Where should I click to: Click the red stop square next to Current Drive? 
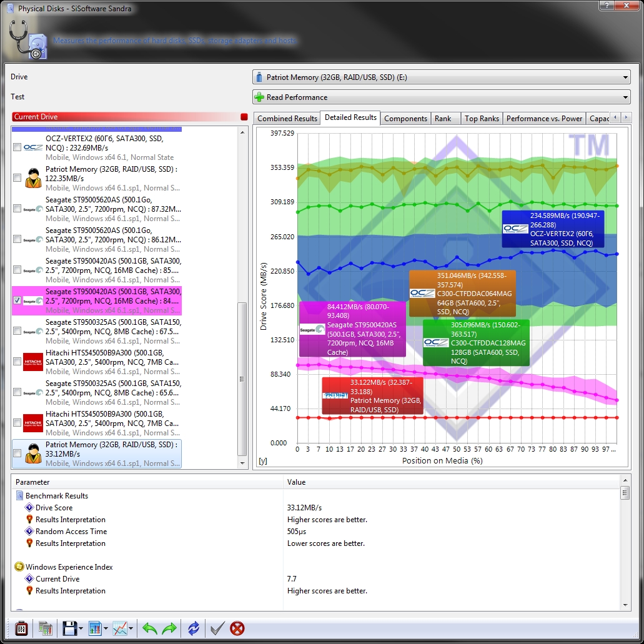[244, 117]
